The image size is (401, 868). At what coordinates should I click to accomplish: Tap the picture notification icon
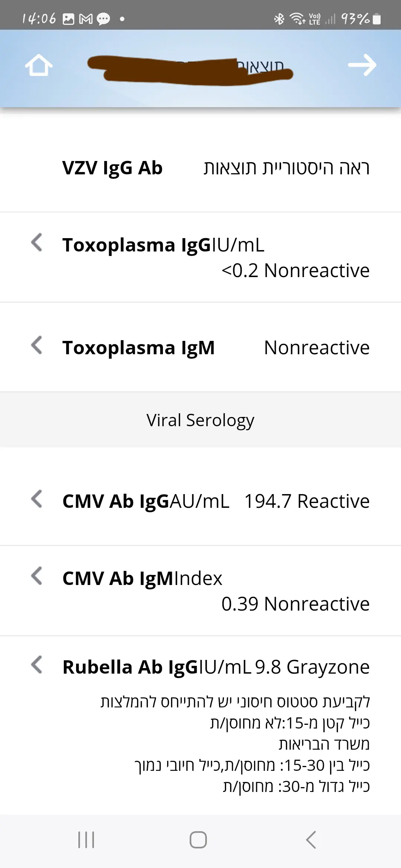68,19
